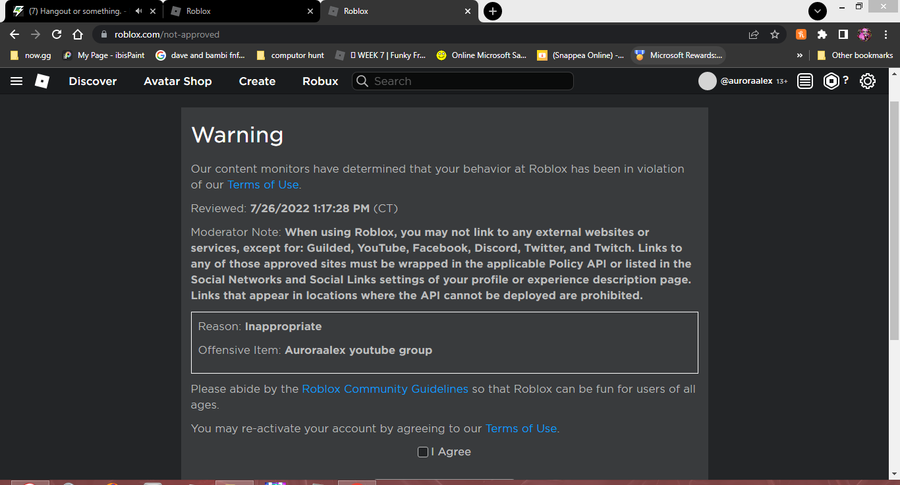
Task: Expand the Other bookmarks folder
Action: 855,55
